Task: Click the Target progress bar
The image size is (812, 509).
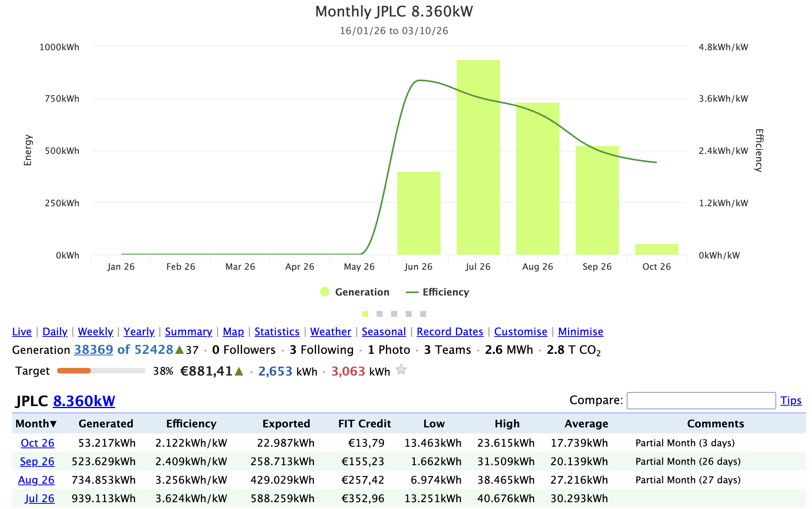Action: [x=101, y=371]
